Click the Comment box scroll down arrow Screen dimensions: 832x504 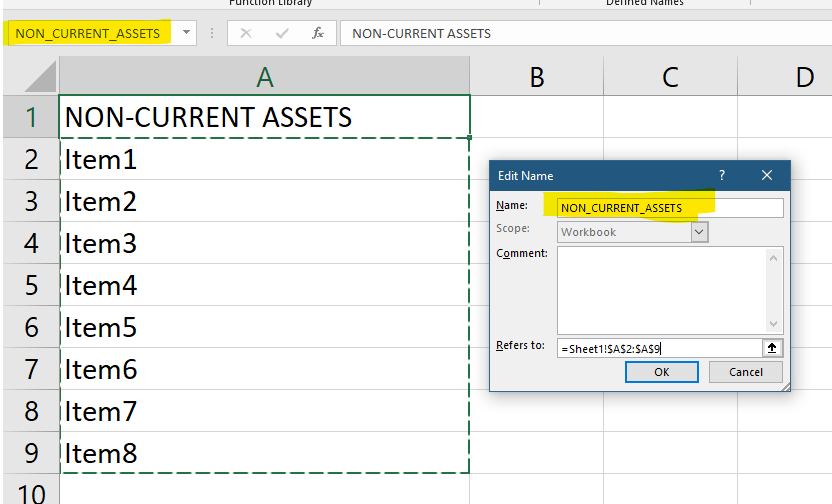coord(774,324)
